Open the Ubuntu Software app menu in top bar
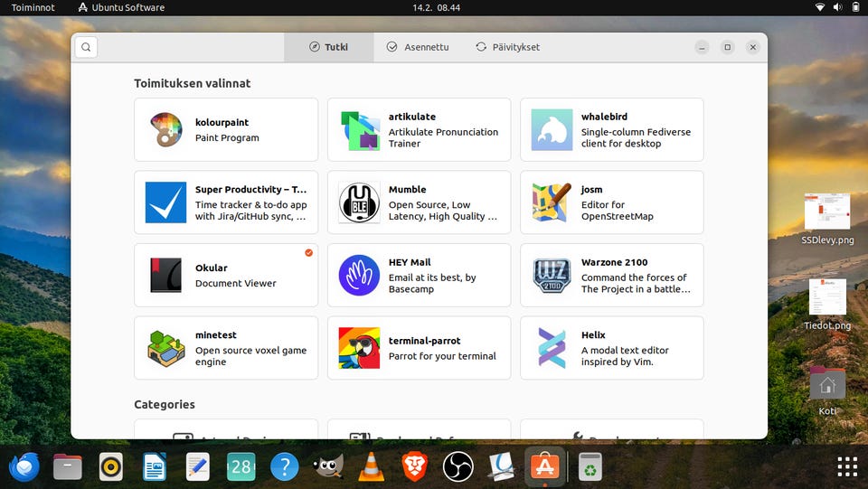Viewport: 868px width, 489px height. 121,8
